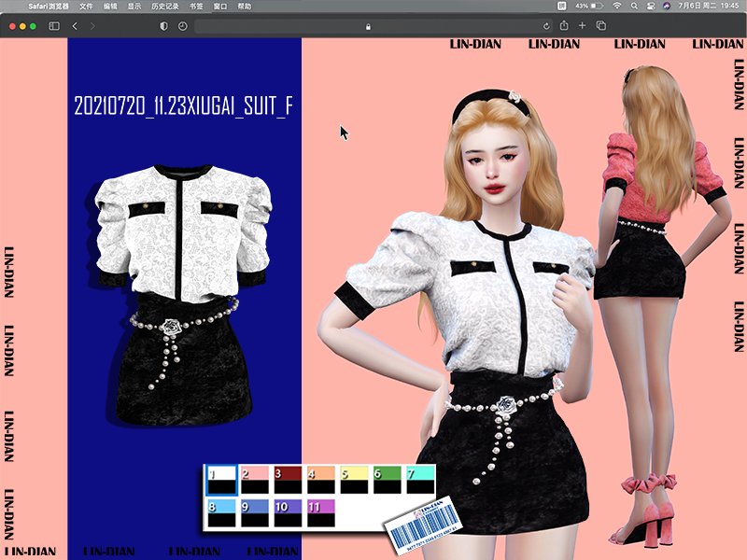Viewport: 747px width, 560px height.
Task: Open the 历史记录 menu
Action: pyautogui.click(x=165, y=7)
